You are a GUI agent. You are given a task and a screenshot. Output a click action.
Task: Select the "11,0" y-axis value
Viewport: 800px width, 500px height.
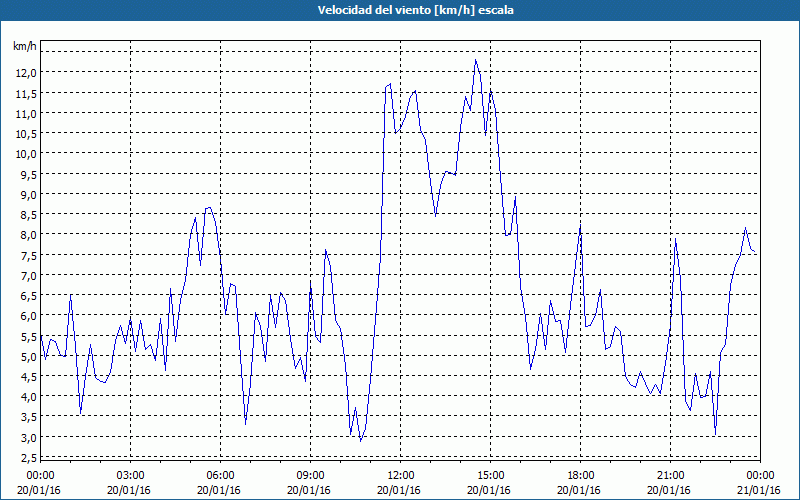pos(26,114)
